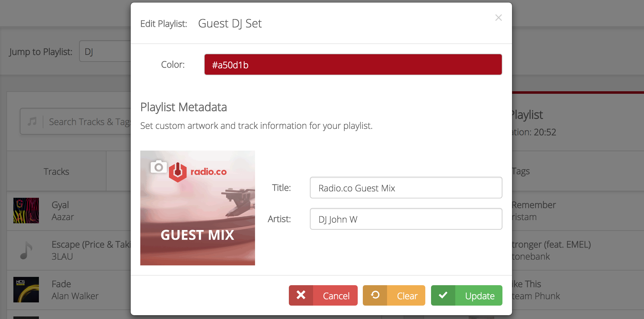Clear the playlist metadata

click(394, 296)
